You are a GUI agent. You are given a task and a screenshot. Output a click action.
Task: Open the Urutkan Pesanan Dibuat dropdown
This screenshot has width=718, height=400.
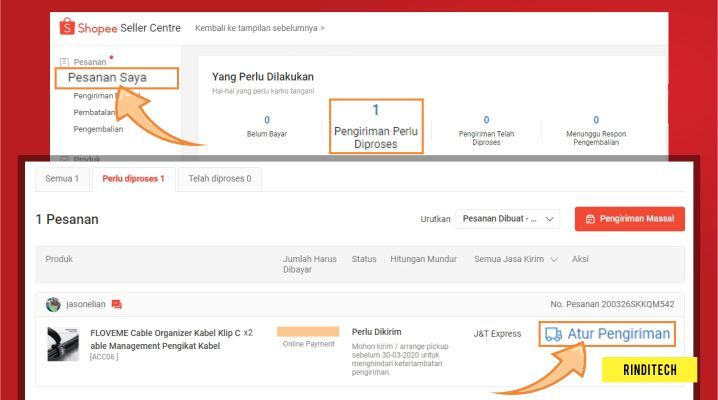[507, 219]
